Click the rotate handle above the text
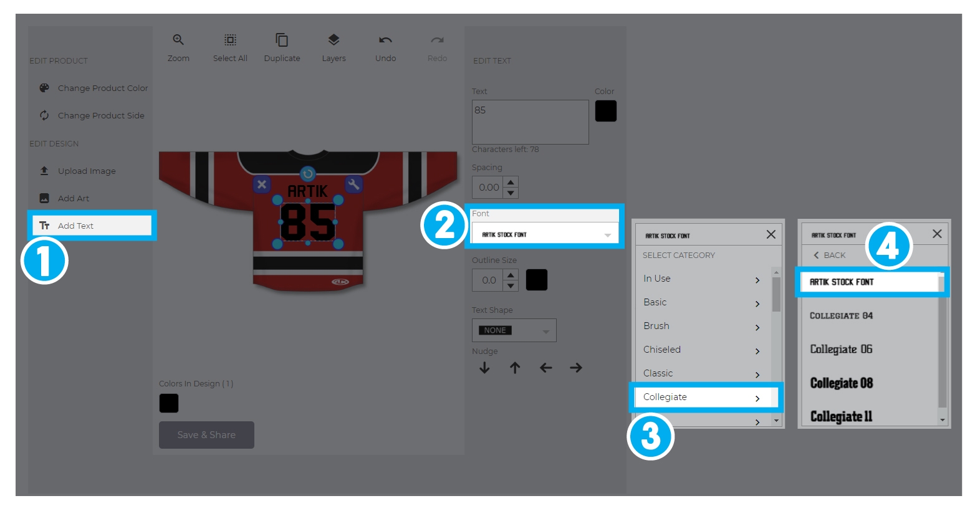Viewport: 980px width, 521px height. (308, 174)
